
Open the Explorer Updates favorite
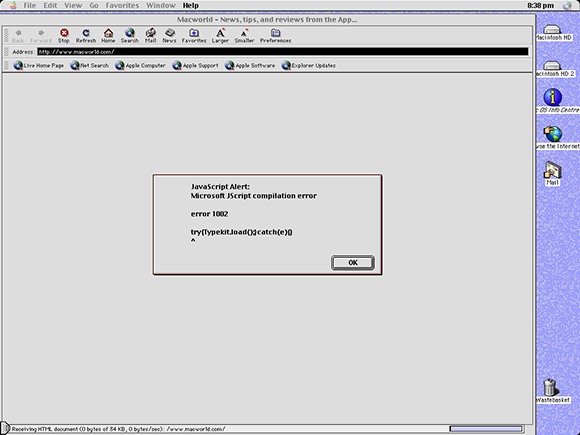(308, 65)
